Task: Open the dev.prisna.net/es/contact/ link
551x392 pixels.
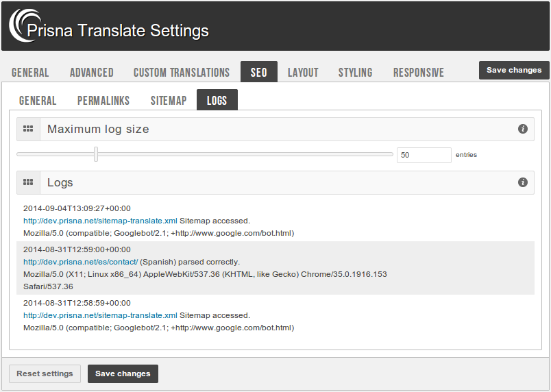Action: [x=81, y=262]
